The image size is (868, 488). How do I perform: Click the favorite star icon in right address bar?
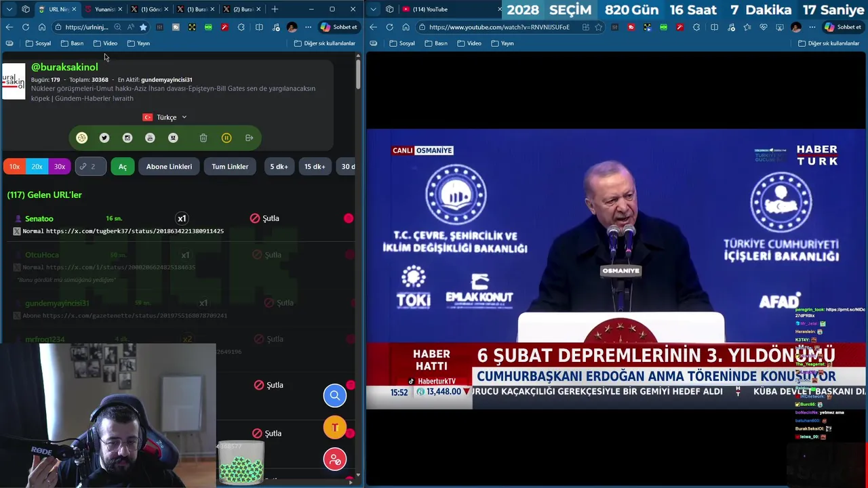click(599, 27)
